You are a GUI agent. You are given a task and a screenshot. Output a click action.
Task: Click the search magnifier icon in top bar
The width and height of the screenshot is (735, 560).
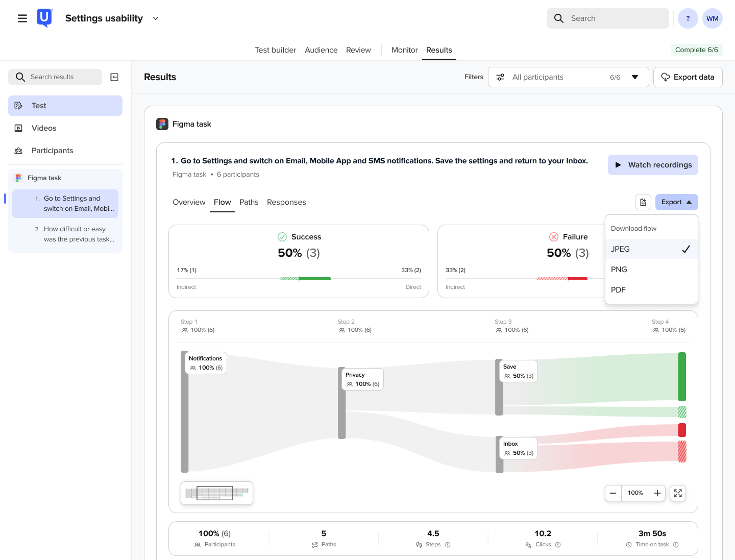click(559, 18)
